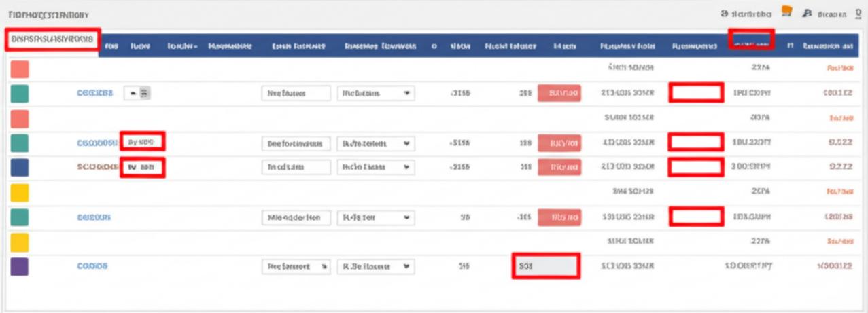This screenshot has height=313, width=868.
Task: Click the stepper control in first teal row
Action: (137, 94)
